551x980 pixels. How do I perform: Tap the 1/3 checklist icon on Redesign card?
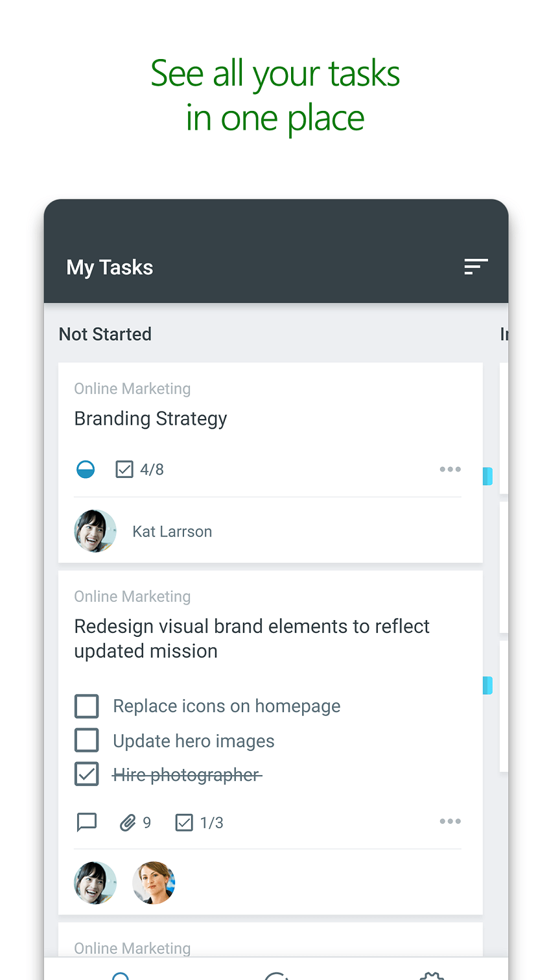coord(184,822)
